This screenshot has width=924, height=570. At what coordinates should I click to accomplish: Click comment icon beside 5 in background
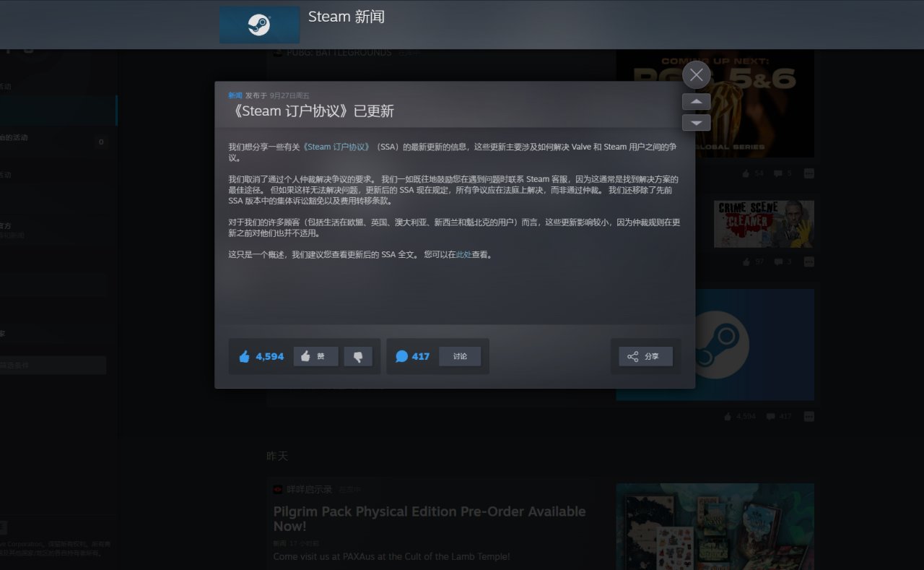[778, 173]
